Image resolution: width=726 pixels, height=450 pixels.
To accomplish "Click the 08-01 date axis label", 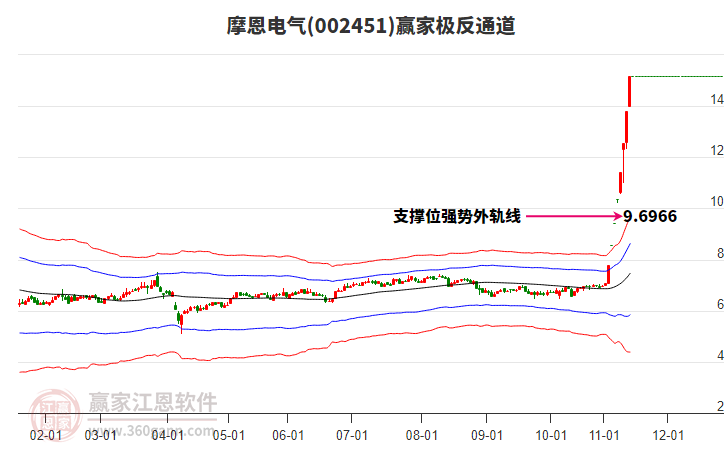I will pyautogui.click(x=421, y=435).
